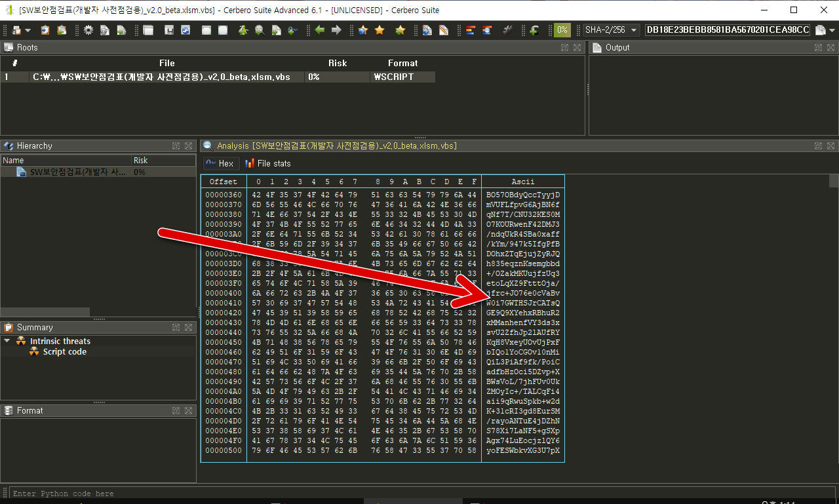The height and width of the screenshot is (504, 839).
Task: Click the grey forward arrow
Action: (x=336, y=30)
